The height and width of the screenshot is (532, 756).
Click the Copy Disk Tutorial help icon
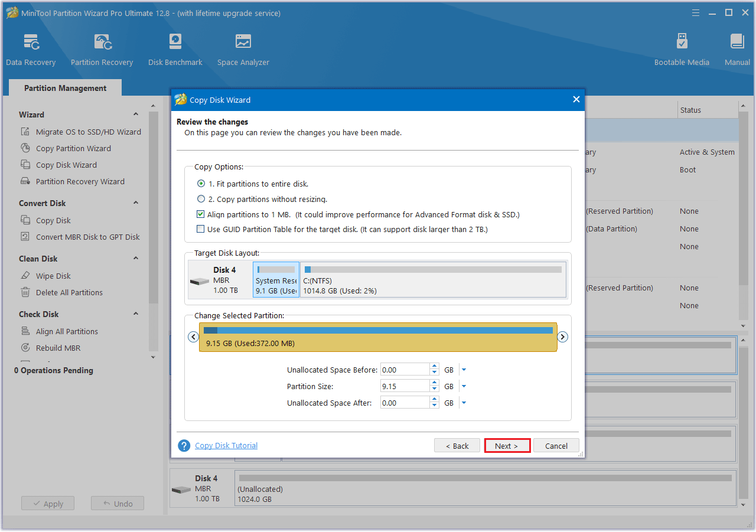click(184, 446)
